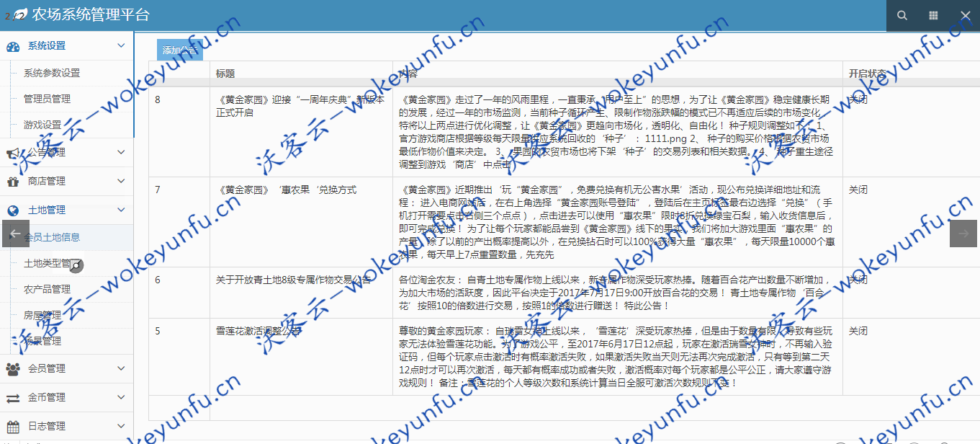
Task: Click the platform logo icon in header
Action: (20, 14)
